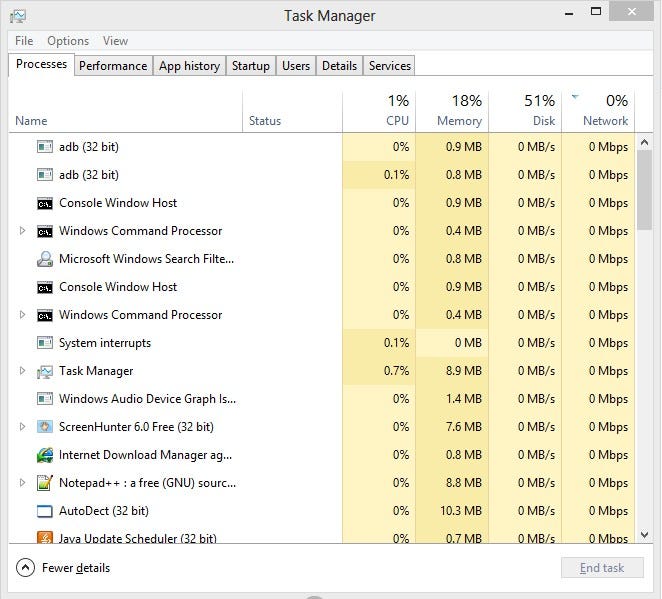
Task: Sort processes by Memory column
Action: point(452,112)
